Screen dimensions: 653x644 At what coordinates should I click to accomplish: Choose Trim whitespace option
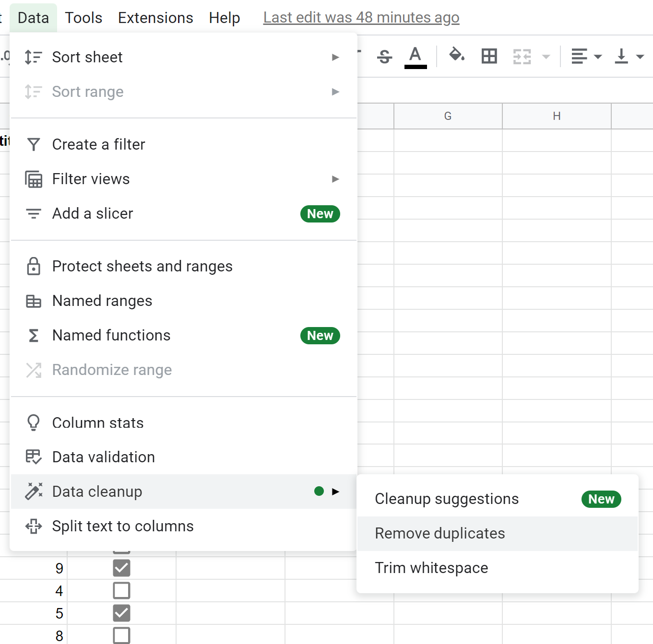coord(431,568)
